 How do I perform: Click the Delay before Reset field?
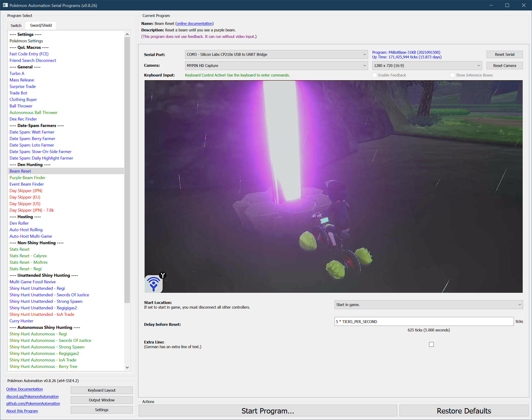tap(424, 322)
